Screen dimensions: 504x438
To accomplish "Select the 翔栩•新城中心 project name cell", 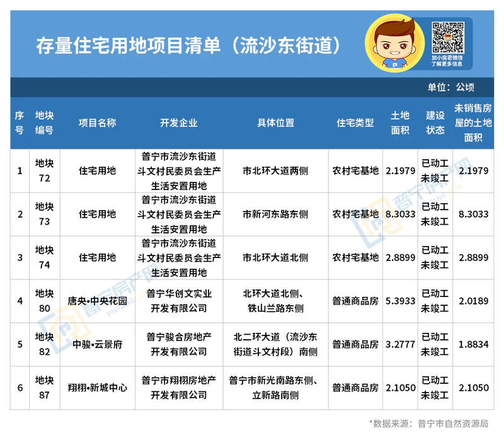I will (x=97, y=388).
